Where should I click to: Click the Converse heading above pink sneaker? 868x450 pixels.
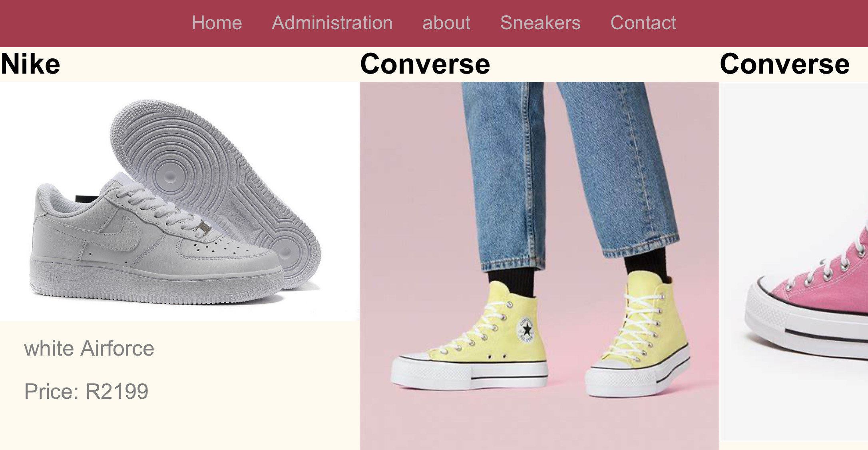(785, 64)
